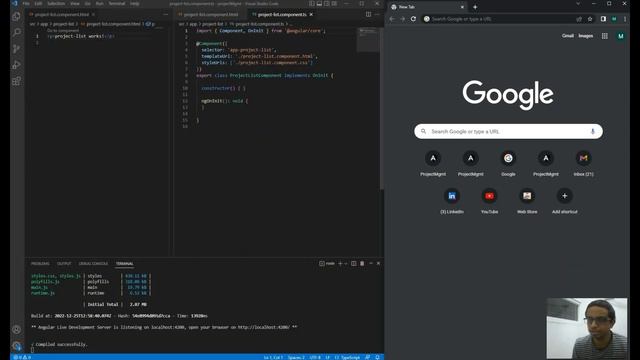Select the project-list.component.html tab in right group

click(211, 14)
